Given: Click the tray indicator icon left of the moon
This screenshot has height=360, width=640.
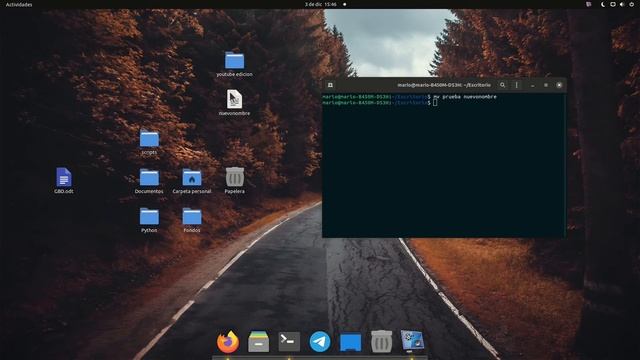Looking at the screenshot, I should [589, 4].
